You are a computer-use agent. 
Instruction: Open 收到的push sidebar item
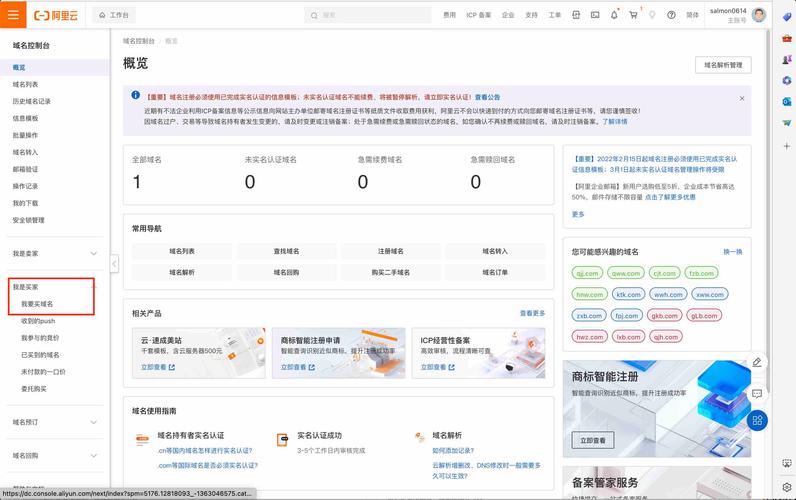pos(38,321)
